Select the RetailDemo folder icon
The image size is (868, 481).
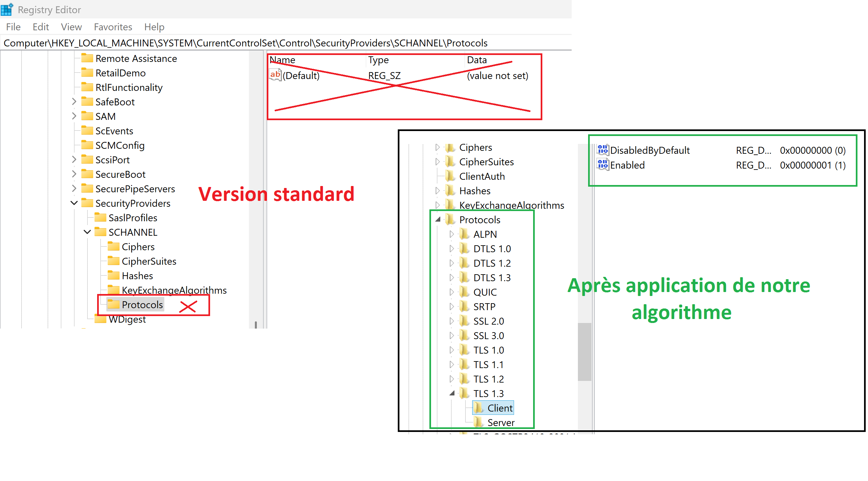coord(87,73)
